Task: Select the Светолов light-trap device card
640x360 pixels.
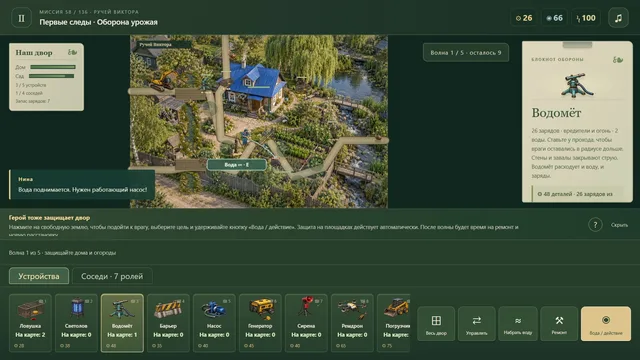Action: [76, 322]
